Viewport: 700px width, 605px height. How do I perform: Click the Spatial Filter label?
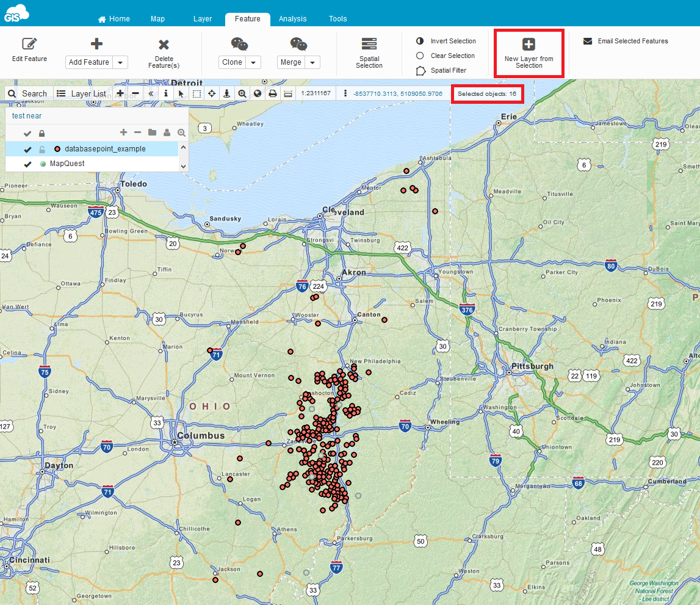449,71
